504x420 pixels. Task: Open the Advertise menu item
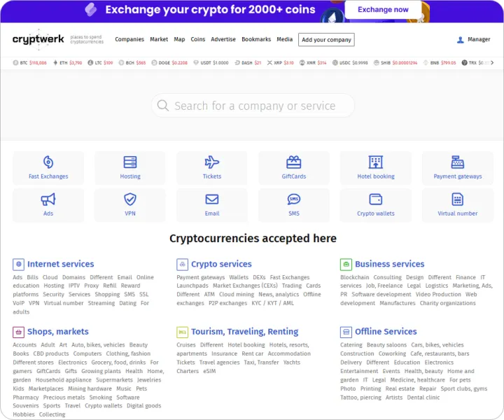click(x=223, y=39)
